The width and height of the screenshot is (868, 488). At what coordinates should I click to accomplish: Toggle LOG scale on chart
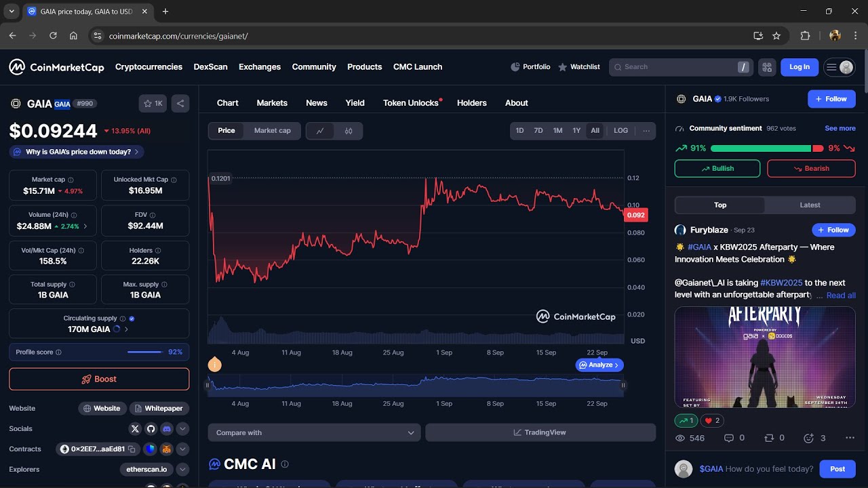point(621,131)
